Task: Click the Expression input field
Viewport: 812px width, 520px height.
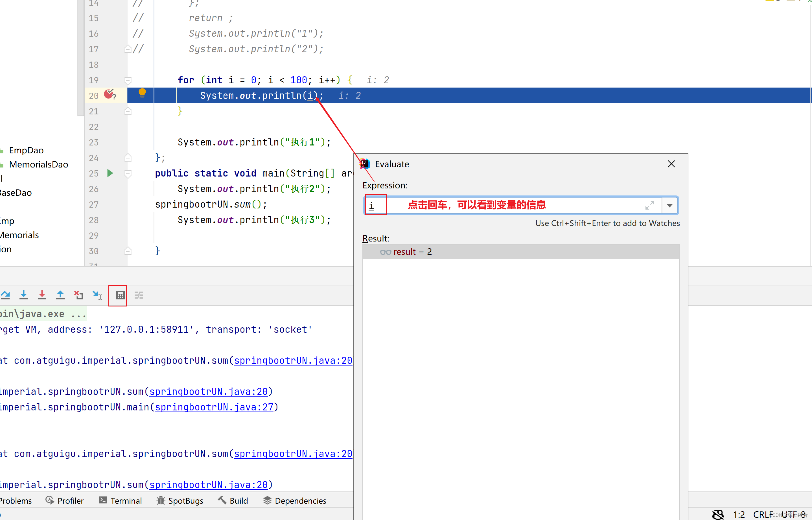Action: coord(513,205)
